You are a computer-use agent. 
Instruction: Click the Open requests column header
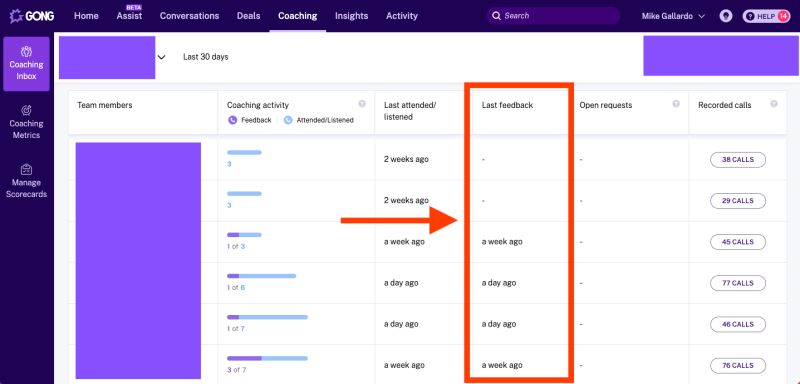[x=606, y=105]
